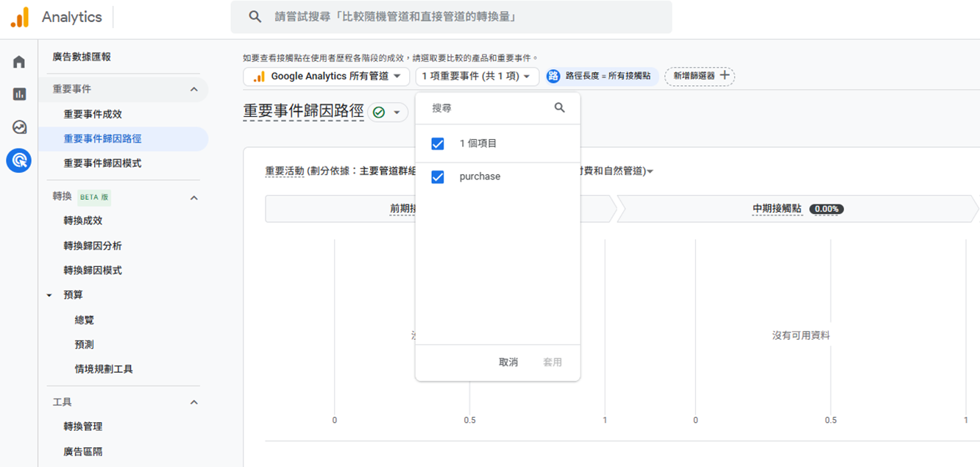Click the magnifier icon in dropdown search
The image size is (980, 467).
click(x=559, y=108)
